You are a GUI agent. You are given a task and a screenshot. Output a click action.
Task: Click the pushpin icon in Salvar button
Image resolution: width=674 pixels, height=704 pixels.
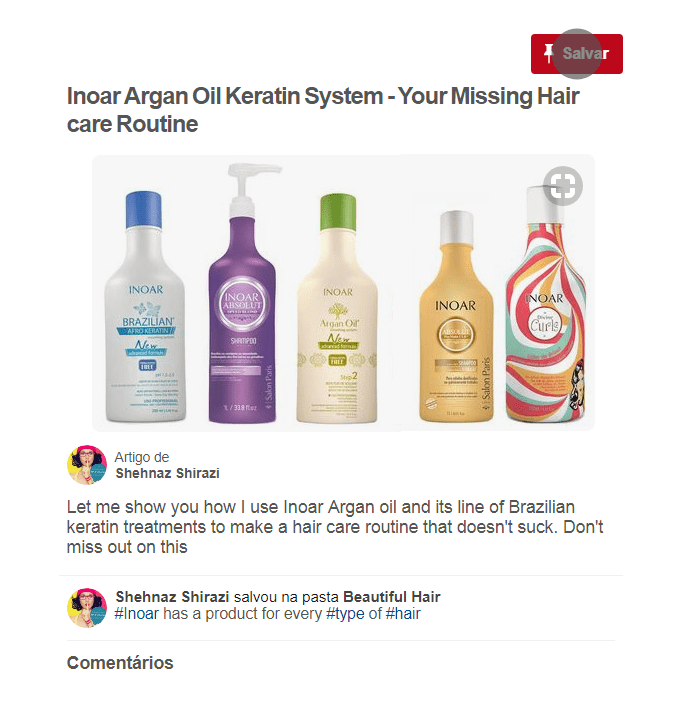548,53
